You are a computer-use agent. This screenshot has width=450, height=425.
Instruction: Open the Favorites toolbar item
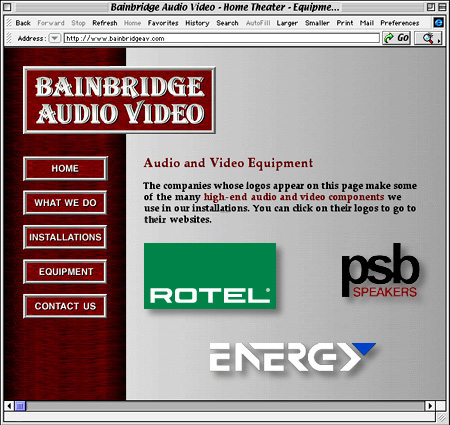click(x=163, y=23)
